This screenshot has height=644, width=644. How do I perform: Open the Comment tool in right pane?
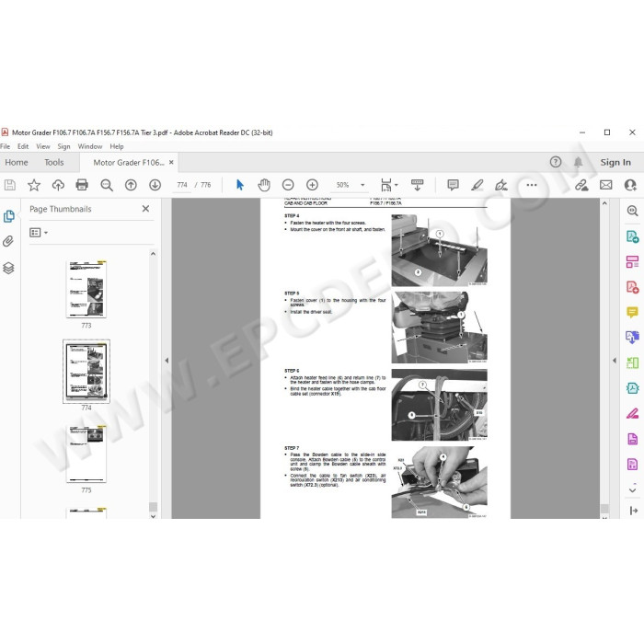[x=632, y=312]
